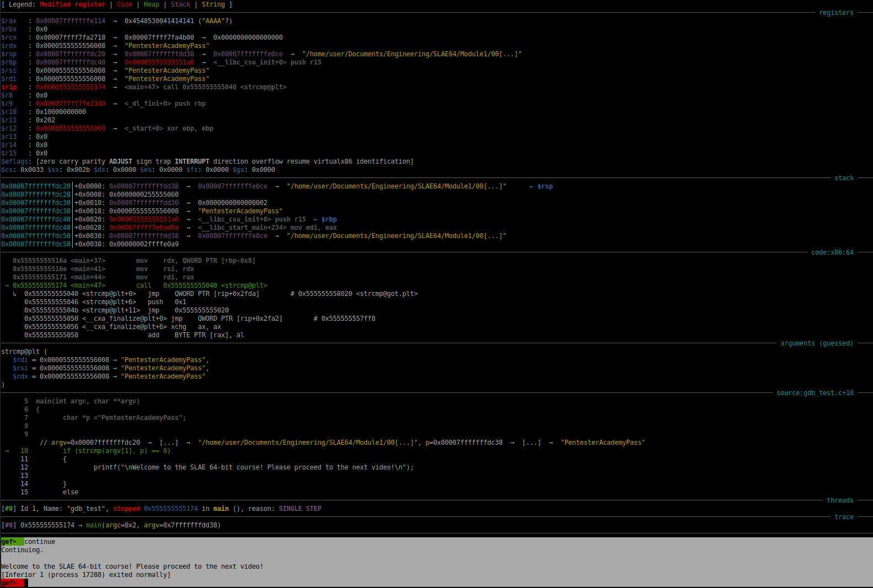Click the printf Welcome source line
Image resolution: width=873 pixels, height=588 pixels.
click(x=254, y=467)
